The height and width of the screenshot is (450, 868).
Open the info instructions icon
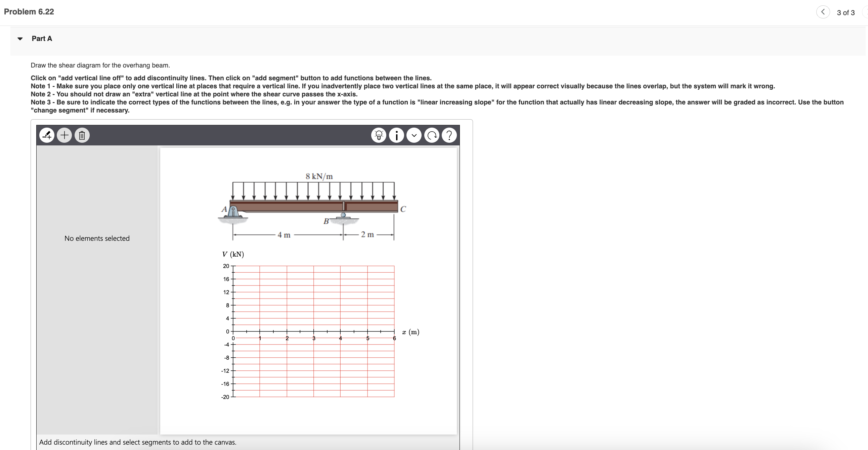coord(397,135)
